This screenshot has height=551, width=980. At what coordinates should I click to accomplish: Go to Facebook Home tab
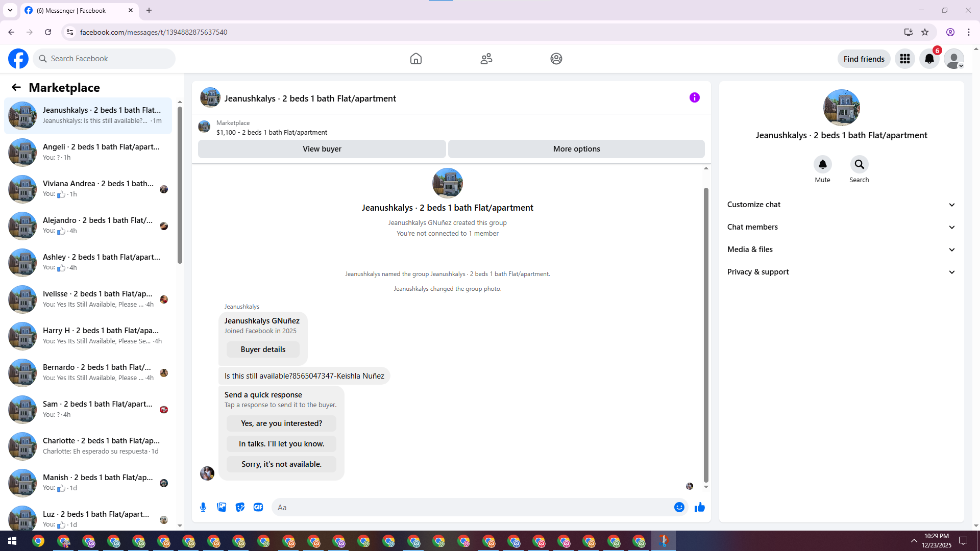pos(415,59)
